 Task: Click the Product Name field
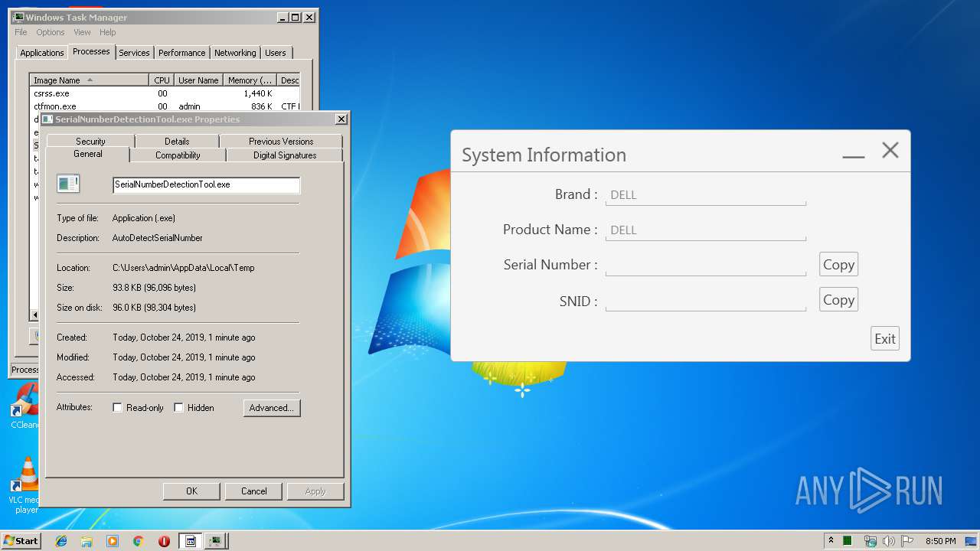click(705, 230)
